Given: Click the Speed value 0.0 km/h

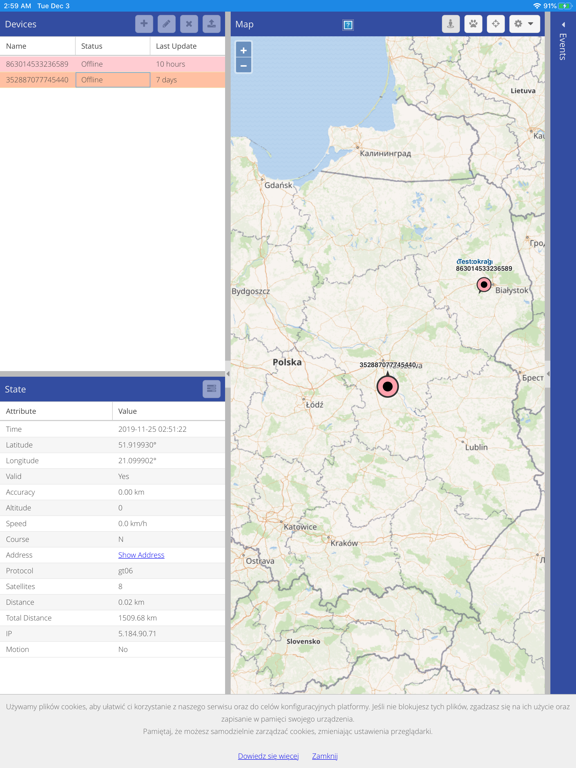Looking at the screenshot, I should 132,524.
